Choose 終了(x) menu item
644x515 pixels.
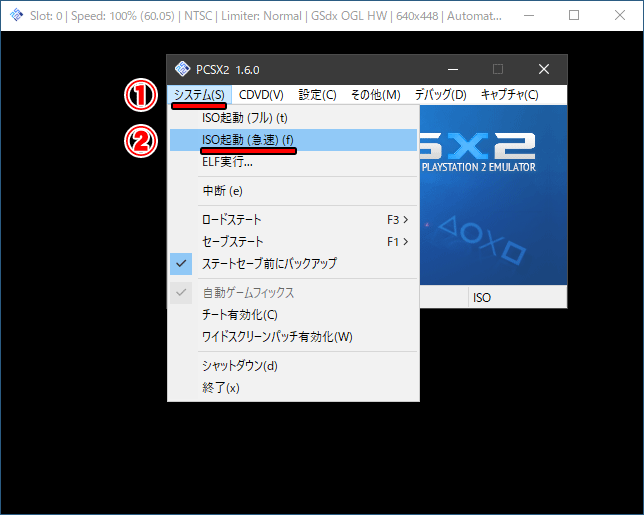[293, 388]
